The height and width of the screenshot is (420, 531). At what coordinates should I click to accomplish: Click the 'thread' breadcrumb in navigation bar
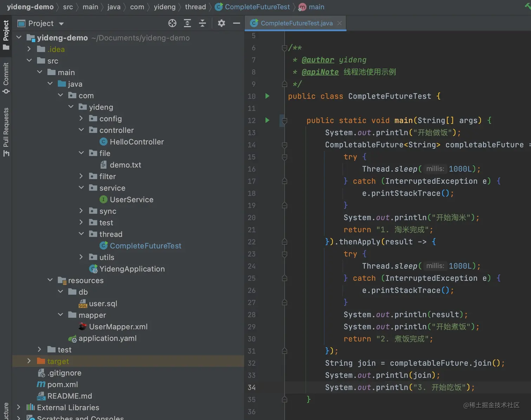195,7
